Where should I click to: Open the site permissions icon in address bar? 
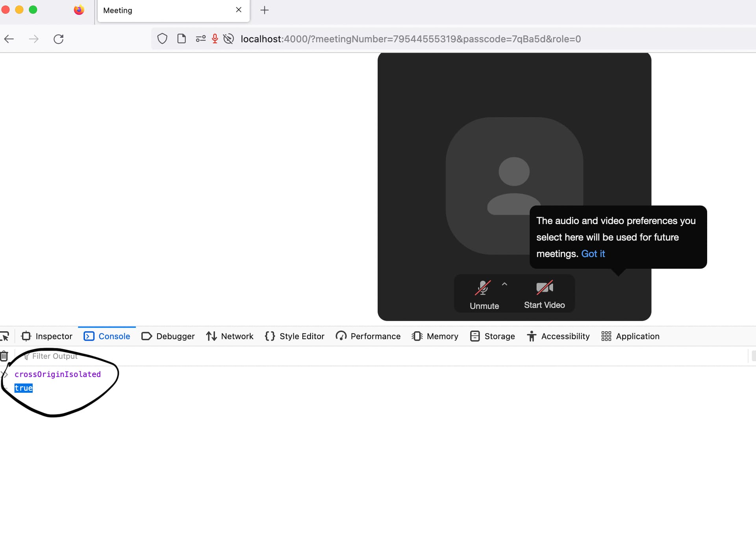pos(201,39)
